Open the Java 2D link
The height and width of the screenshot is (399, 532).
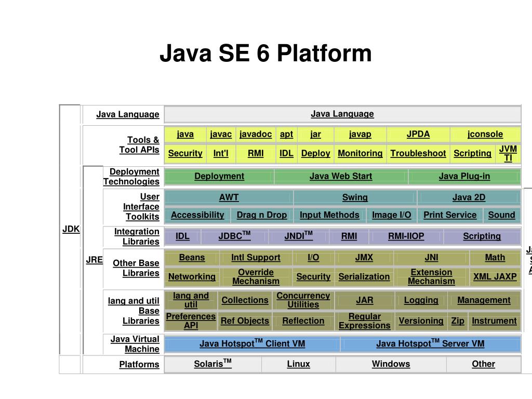point(469,197)
